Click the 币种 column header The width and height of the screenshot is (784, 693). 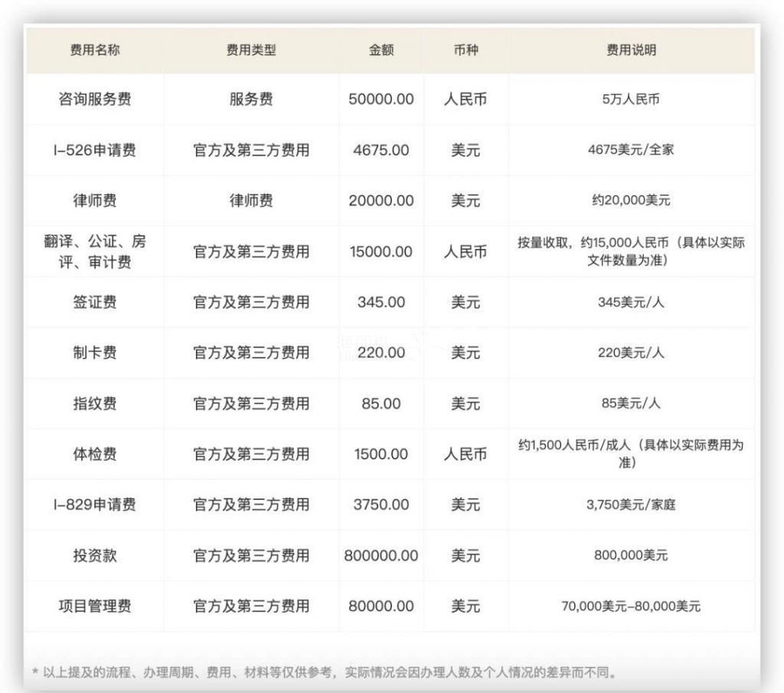(x=465, y=51)
